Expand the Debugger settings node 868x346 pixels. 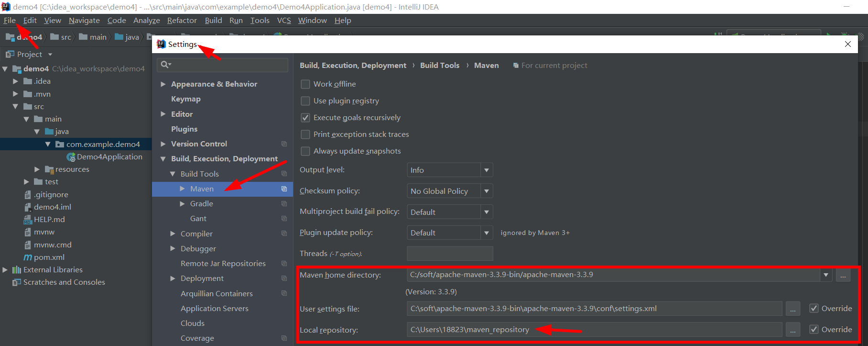[x=173, y=248]
